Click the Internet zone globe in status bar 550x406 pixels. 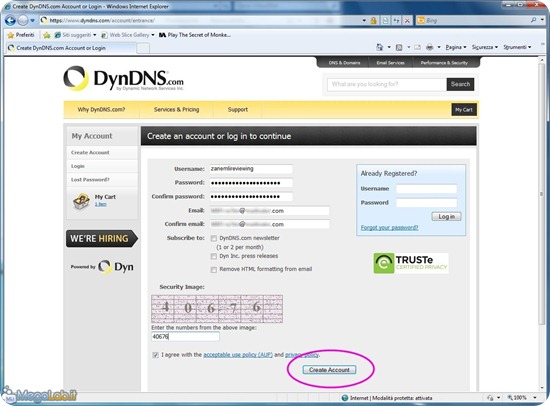pos(345,398)
